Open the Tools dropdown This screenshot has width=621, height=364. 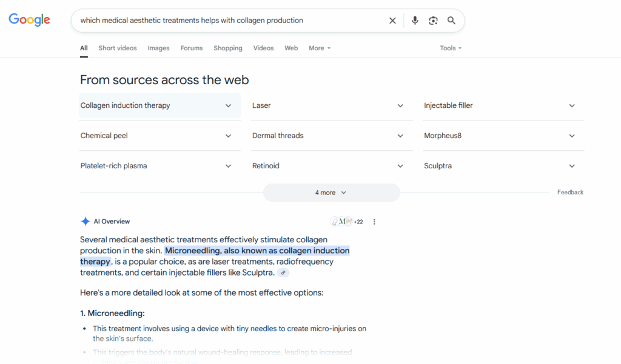click(451, 48)
